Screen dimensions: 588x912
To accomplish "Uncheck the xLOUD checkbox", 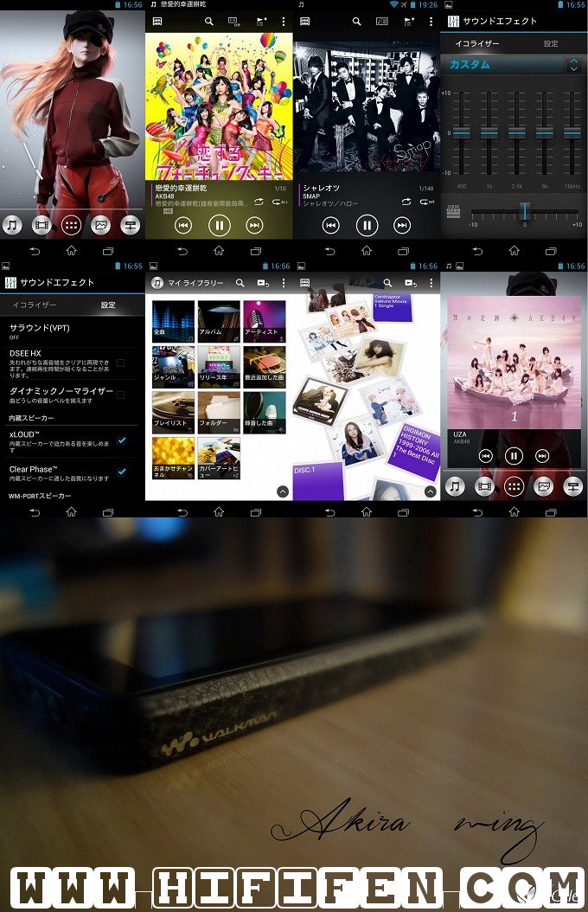I will pyautogui.click(x=121, y=440).
